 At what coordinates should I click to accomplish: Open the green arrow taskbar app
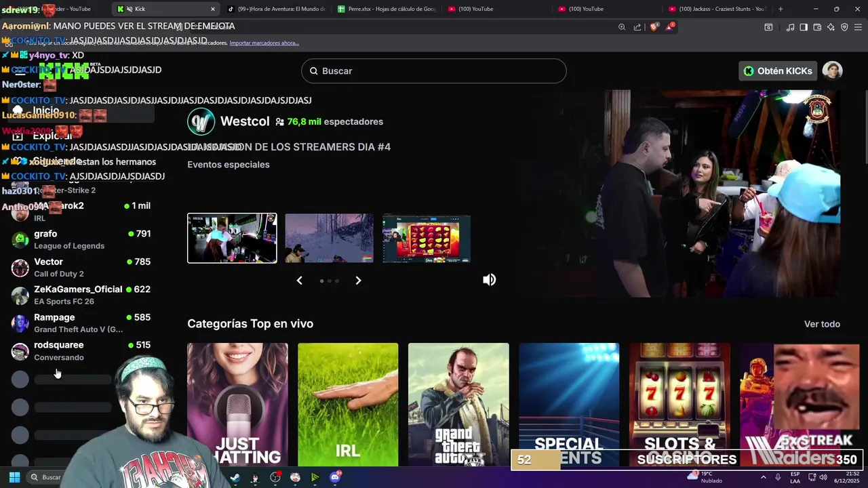(315, 477)
